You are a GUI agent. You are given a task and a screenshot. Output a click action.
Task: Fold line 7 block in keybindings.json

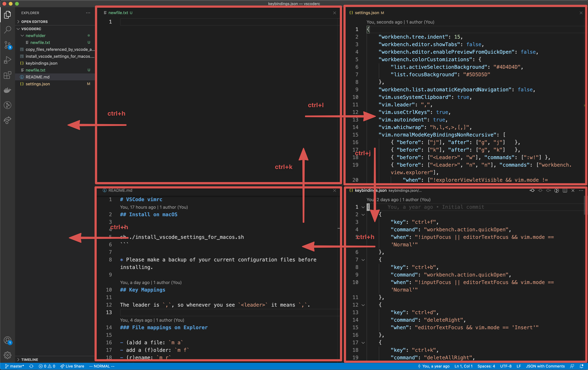(x=363, y=260)
